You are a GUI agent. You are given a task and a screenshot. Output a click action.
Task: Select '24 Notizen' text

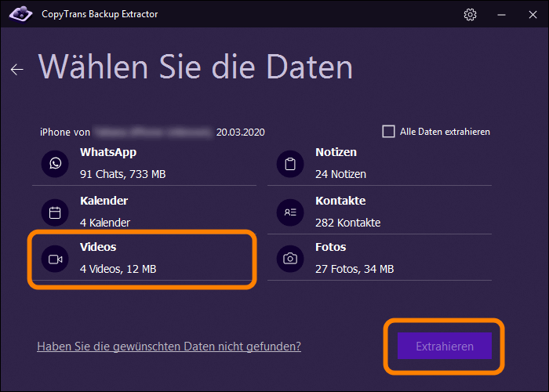(x=340, y=174)
